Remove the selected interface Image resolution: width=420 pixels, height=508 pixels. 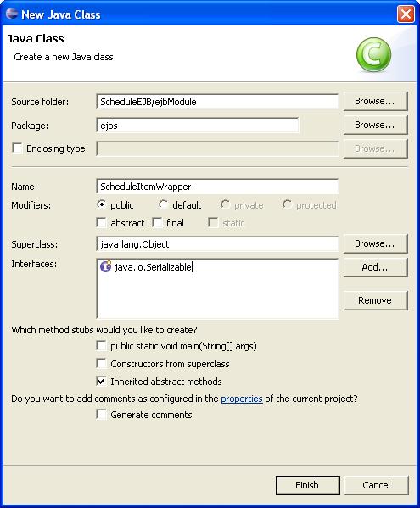coord(375,300)
